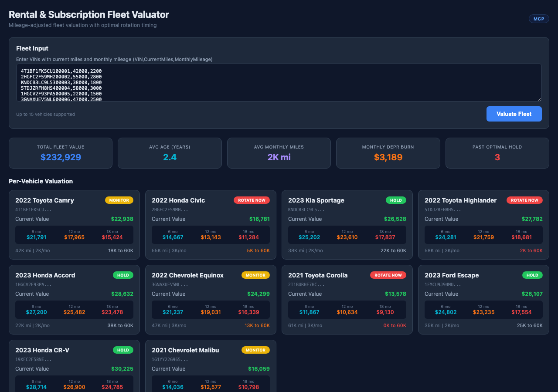This screenshot has height=392, width=558.
Task: Click the Total Fleet Value stat card
Action: click(x=61, y=153)
